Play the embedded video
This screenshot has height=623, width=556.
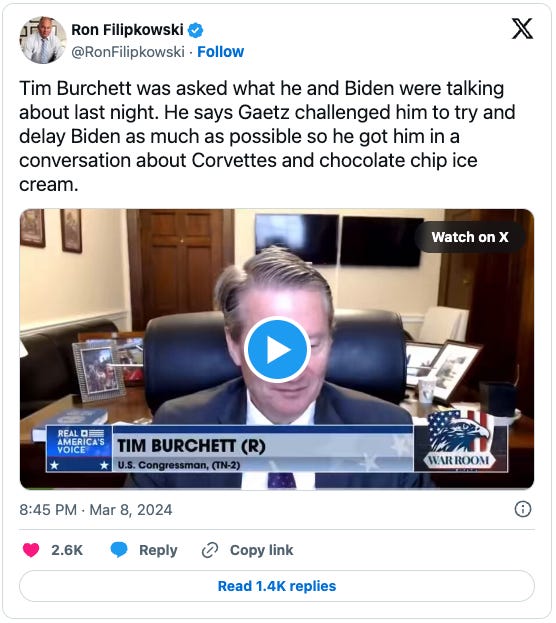click(x=277, y=350)
